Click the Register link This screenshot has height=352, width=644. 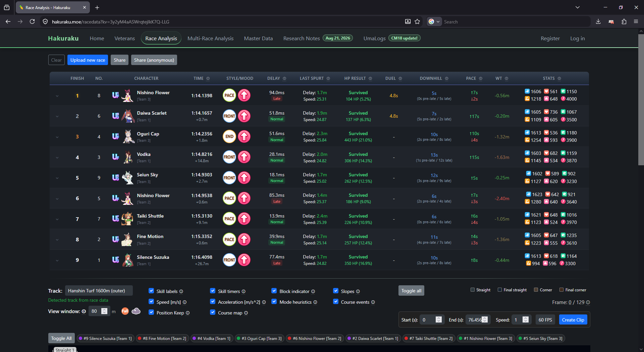click(550, 38)
